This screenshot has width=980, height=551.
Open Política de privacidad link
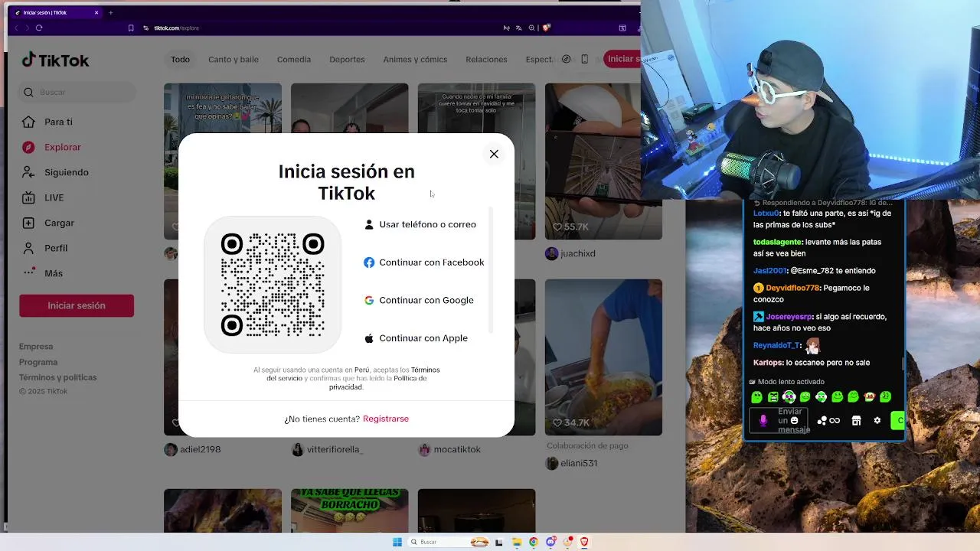[378, 383]
